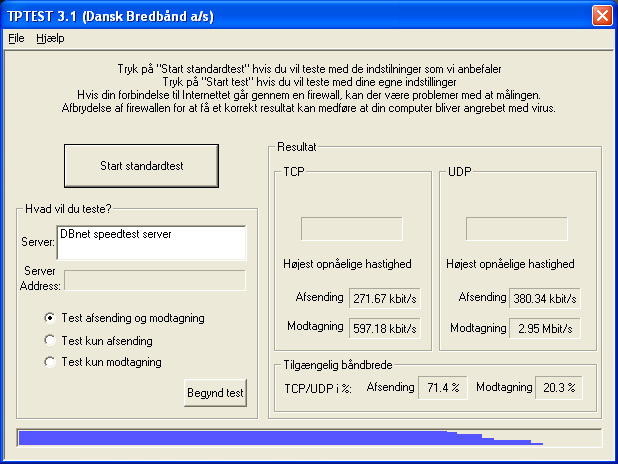Viewport: 618px width, 464px height.
Task: Click the TCP Modtagning speed field
Action: [x=385, y=328]
